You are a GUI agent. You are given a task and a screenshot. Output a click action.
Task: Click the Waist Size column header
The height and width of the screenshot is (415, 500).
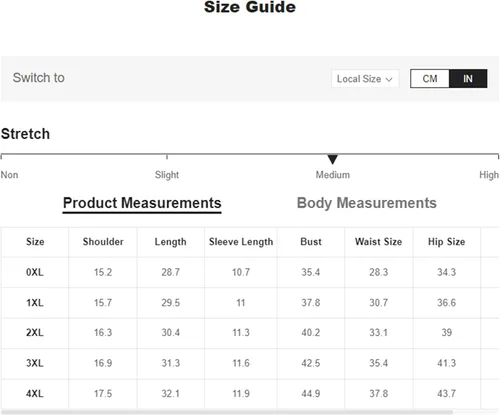(378, 242)
